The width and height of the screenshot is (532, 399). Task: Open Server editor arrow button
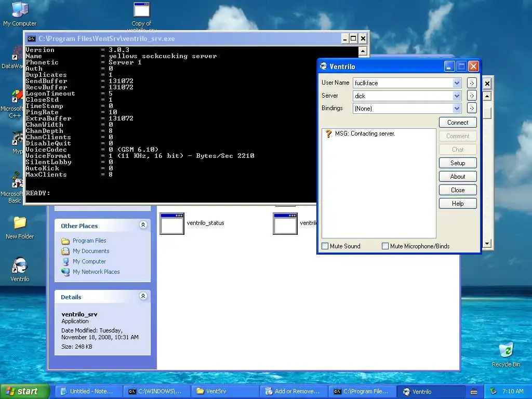(472, 96)
